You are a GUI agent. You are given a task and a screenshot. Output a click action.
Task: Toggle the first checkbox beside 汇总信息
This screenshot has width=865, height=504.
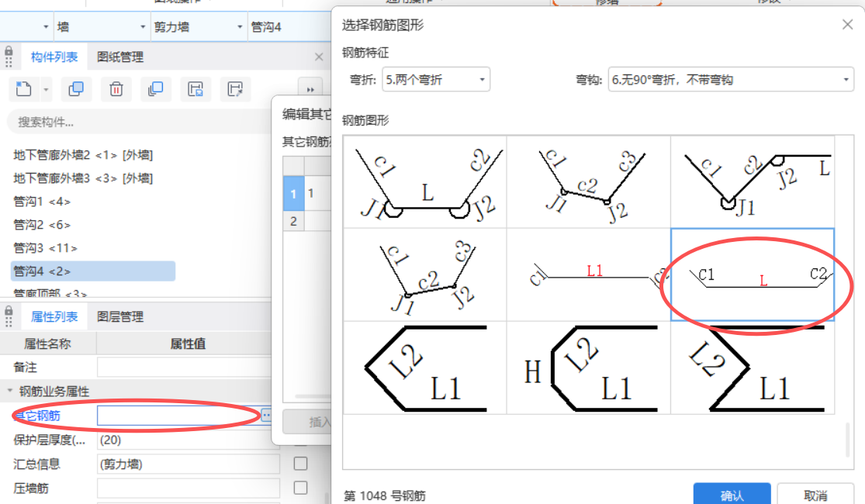(300, 463)
